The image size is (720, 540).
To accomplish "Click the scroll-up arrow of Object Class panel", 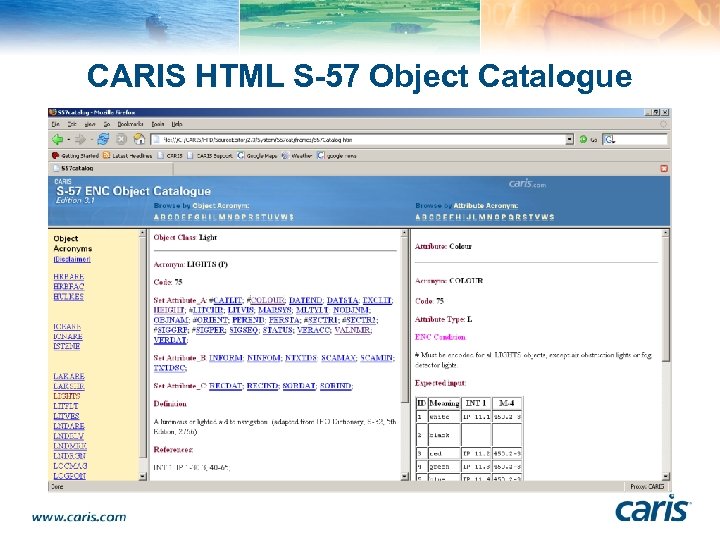I will pos(405,234).
